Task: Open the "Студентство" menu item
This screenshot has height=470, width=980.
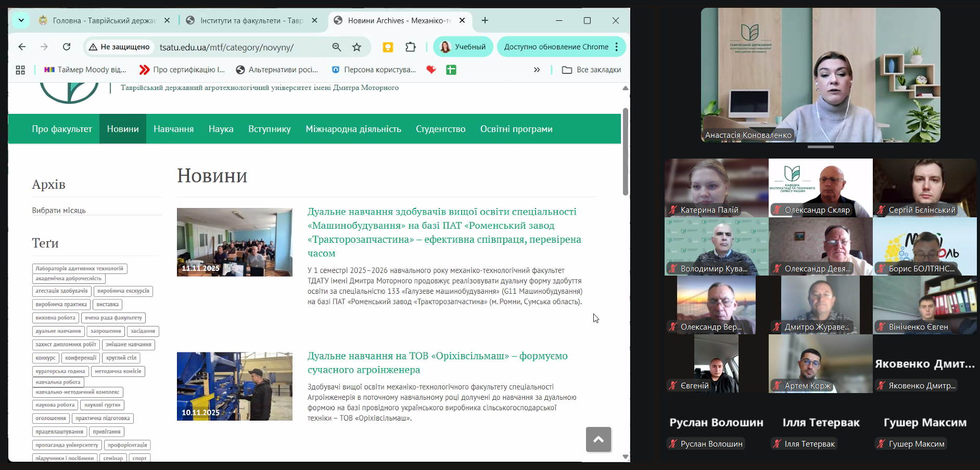Action: [x=440, y=129]
